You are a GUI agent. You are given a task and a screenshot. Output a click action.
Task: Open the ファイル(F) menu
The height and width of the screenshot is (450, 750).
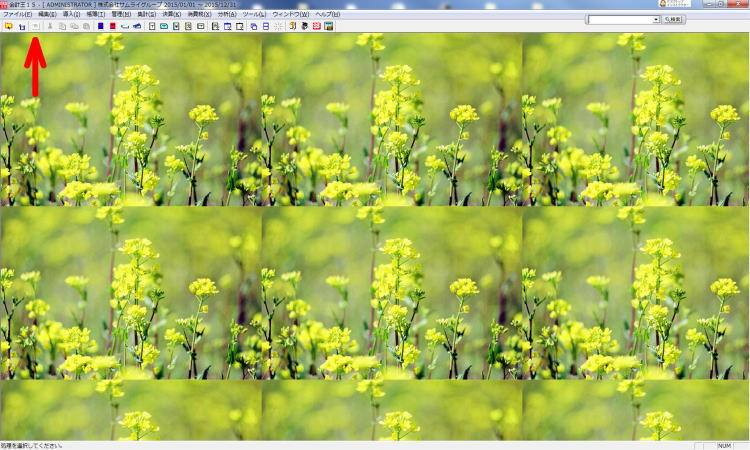coord(17,15)
